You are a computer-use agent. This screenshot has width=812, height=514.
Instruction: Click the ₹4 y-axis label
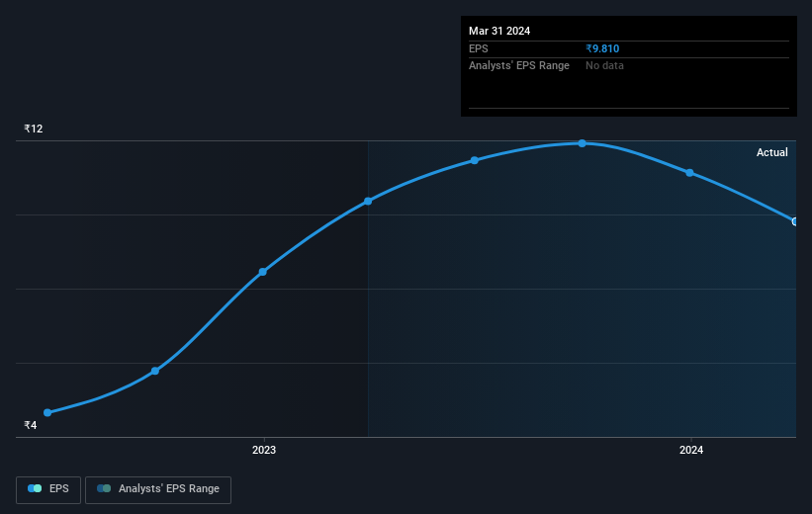[31, 425]
